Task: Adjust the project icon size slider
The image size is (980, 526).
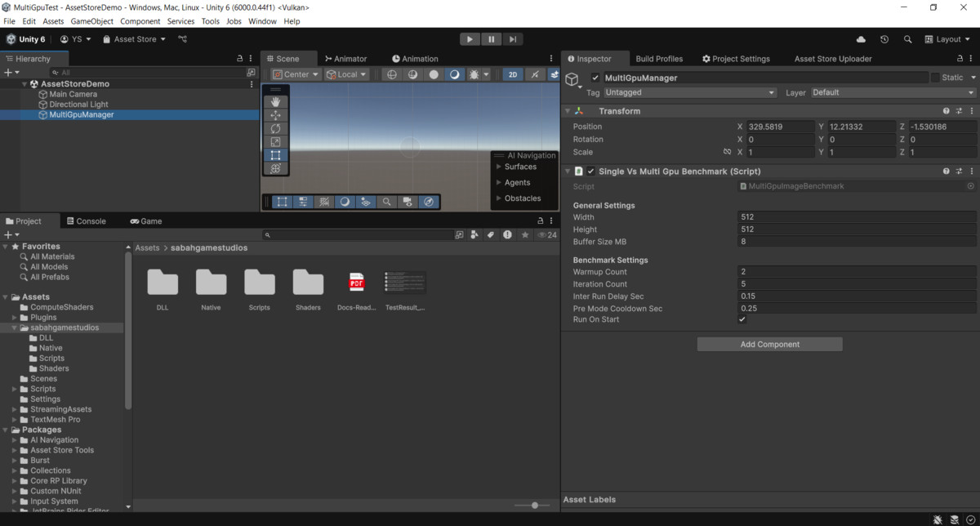Action: (x=535, y=506)
